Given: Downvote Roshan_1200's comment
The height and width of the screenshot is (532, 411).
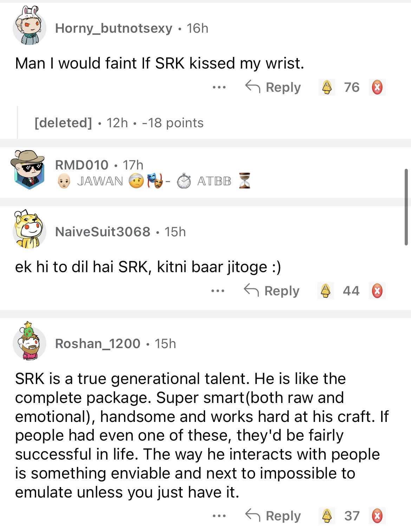Looking at the screenshot, I should (377, 516).
